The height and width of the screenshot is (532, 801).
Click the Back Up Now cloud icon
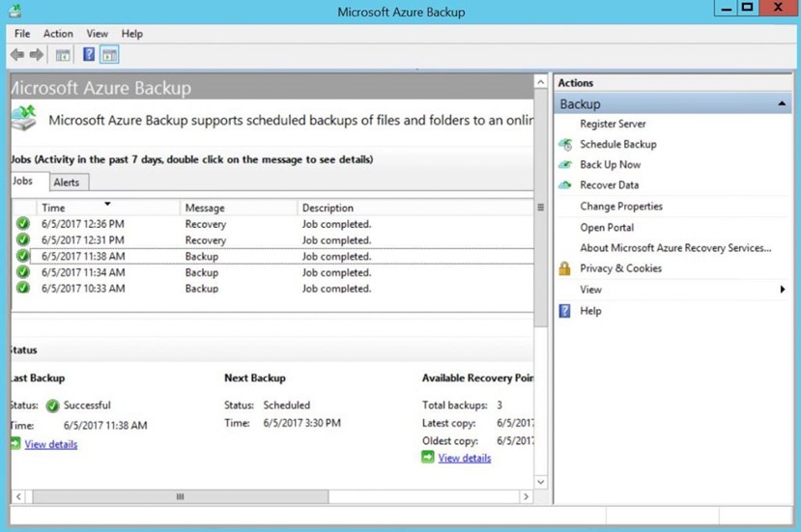(x=565, y=164)
